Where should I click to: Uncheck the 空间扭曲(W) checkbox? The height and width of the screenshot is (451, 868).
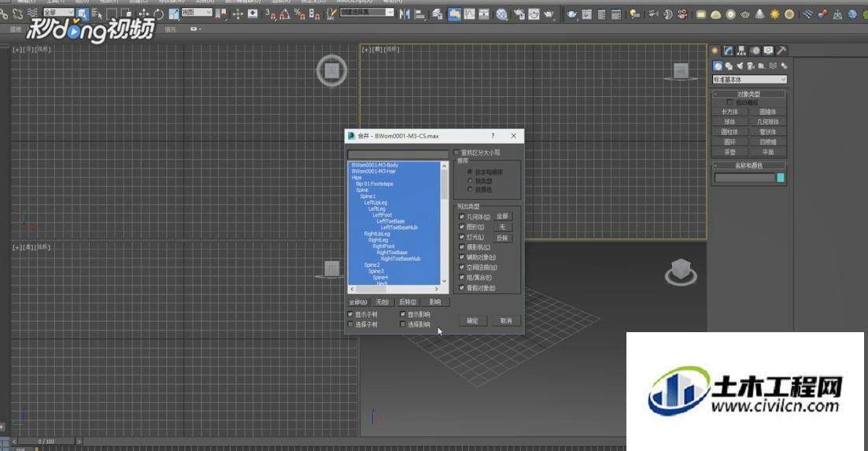point(462,268)
